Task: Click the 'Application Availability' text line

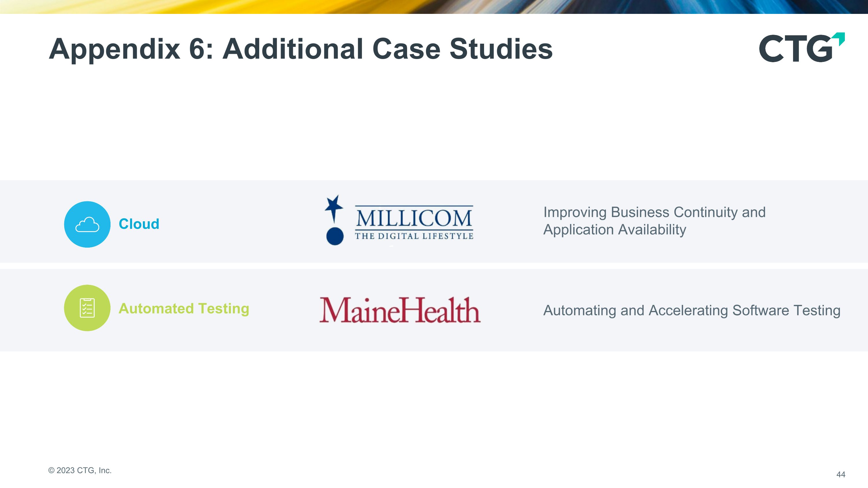Action: point(615,230)
